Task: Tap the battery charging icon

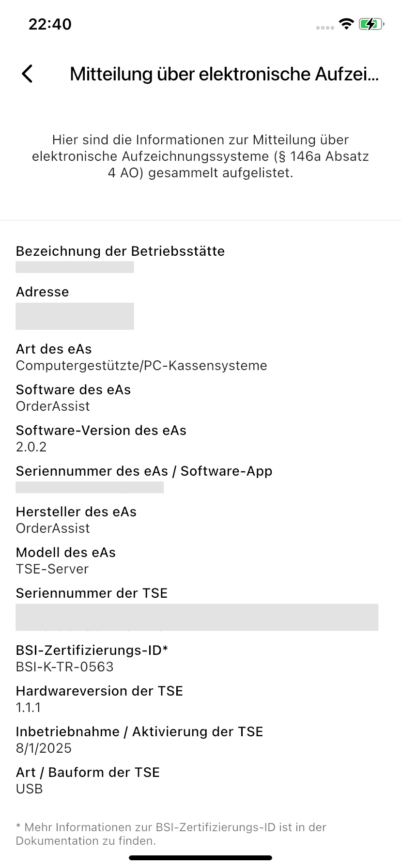Action: tap(371, 24)
